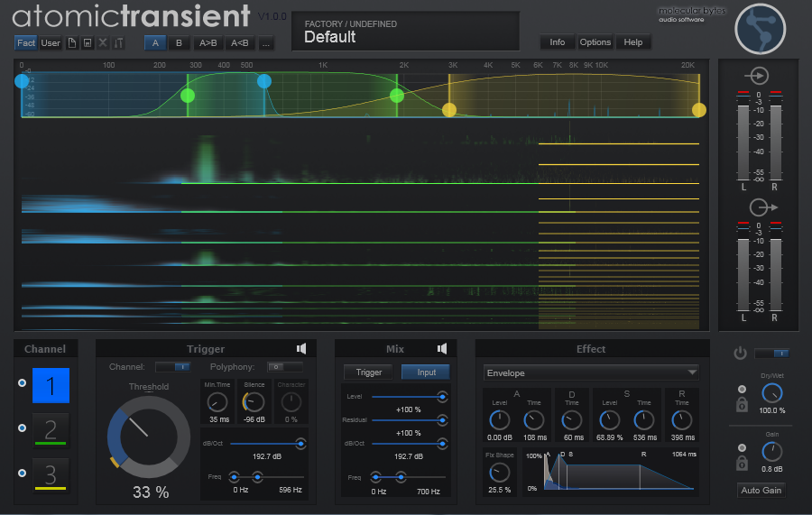
Task: Toggle the Polyphony switch
Action: tap(286, 367)
